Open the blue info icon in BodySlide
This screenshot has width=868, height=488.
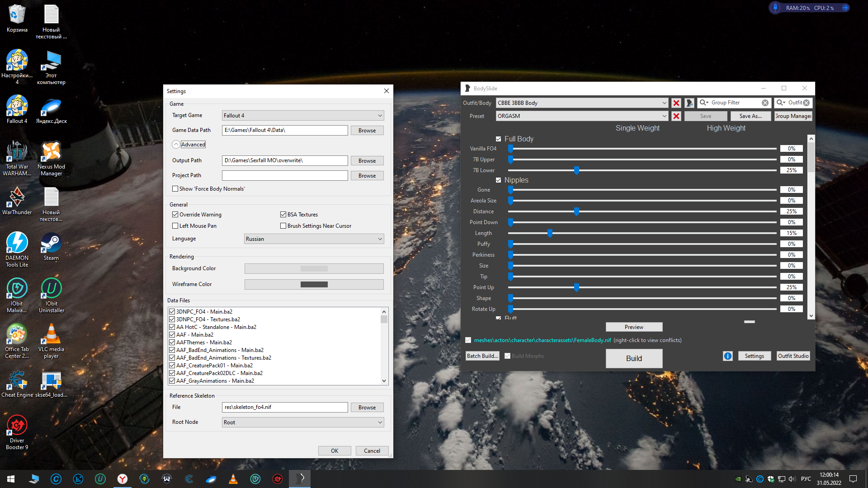point(727,356)
